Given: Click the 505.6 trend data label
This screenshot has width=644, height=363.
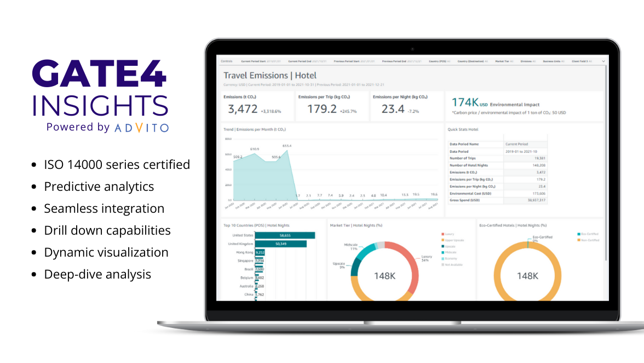Looking at the screenshot, I should [x=276, y=157].
